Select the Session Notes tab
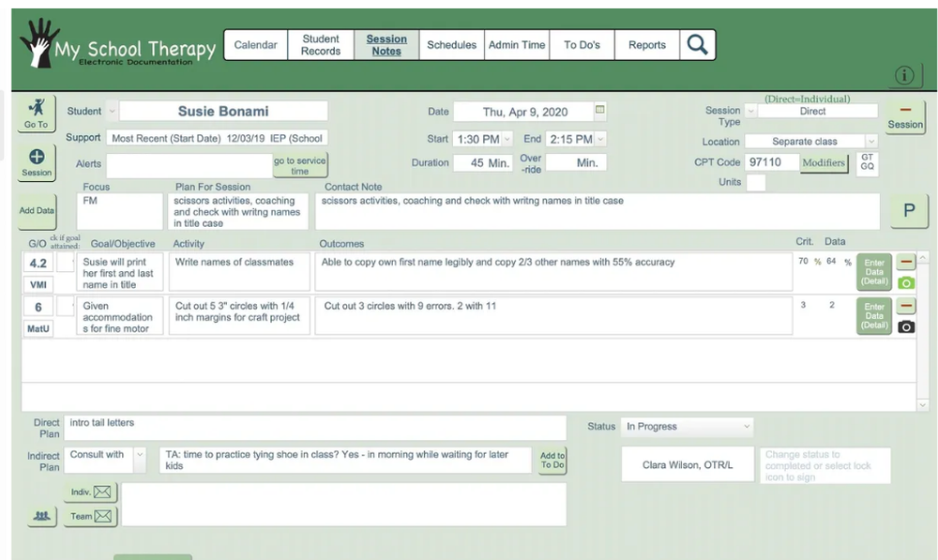Screen dimensions: 938x560 (x=386, y=45)
